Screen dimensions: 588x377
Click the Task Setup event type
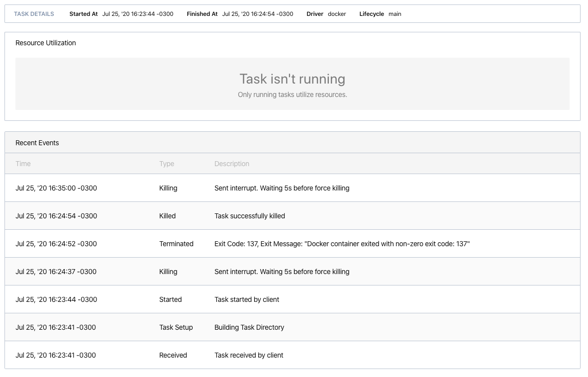click(x=176, y=328)
